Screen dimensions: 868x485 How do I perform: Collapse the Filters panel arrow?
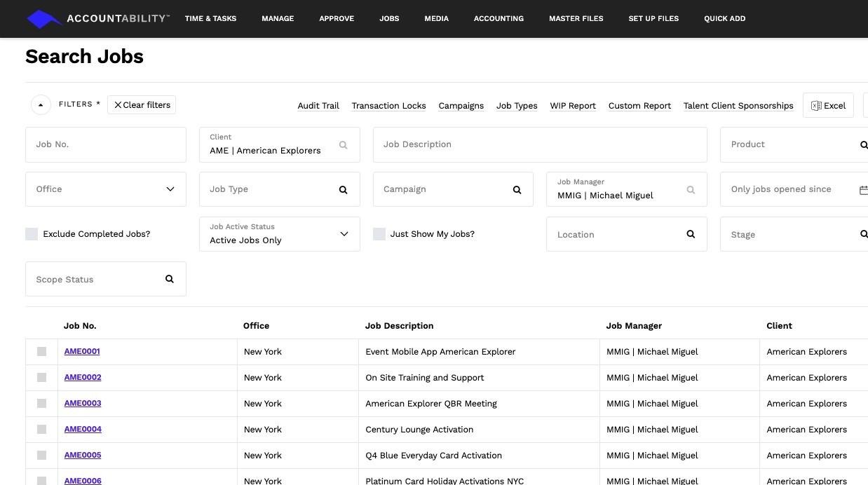tap(41, 105)
